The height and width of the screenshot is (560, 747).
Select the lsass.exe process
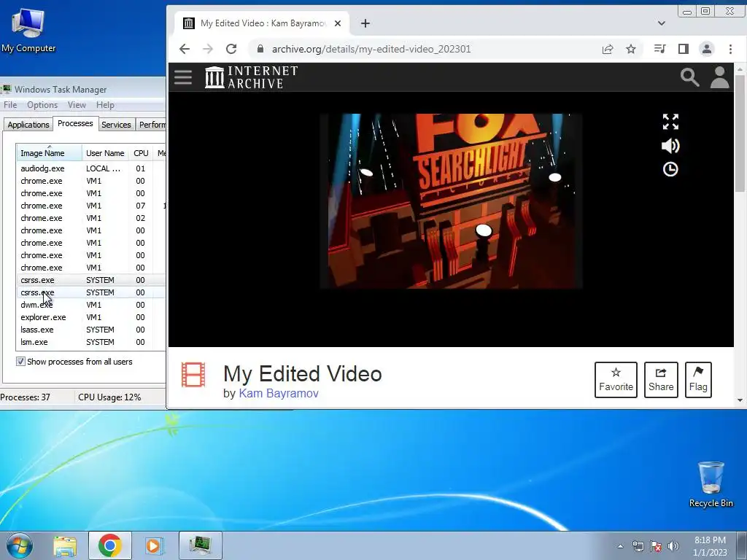point(90,330)
